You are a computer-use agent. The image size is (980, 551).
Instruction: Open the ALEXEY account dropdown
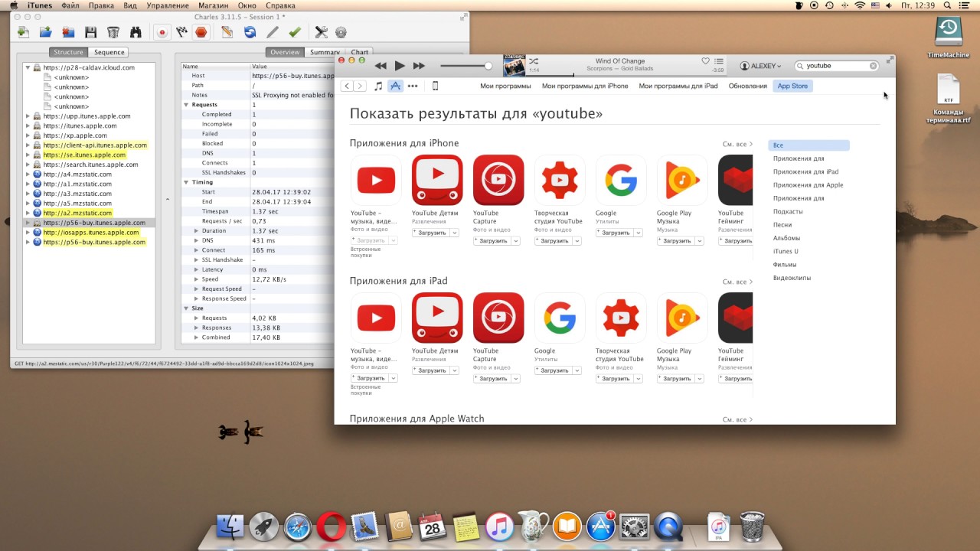pyautogui.click(x=760, y=66)
